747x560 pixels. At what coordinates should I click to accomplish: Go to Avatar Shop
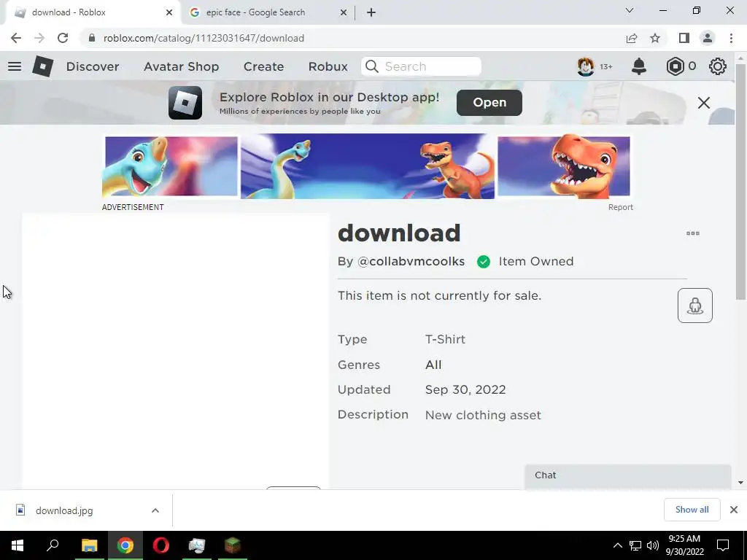pos(181,66)
